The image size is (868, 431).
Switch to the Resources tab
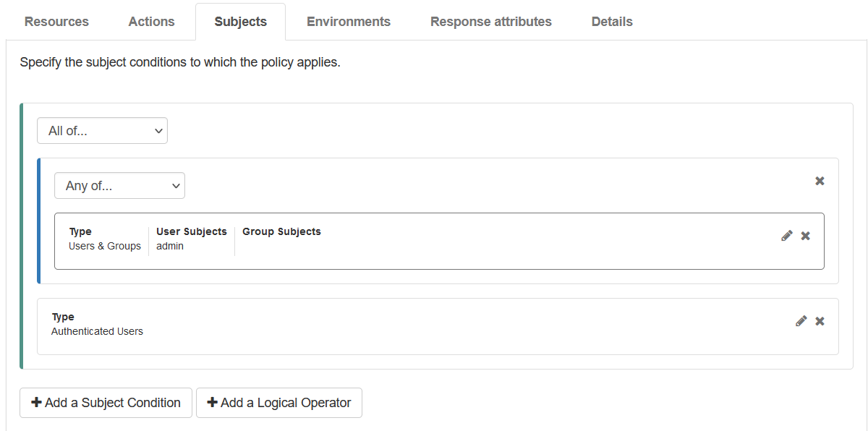(56, 21)
